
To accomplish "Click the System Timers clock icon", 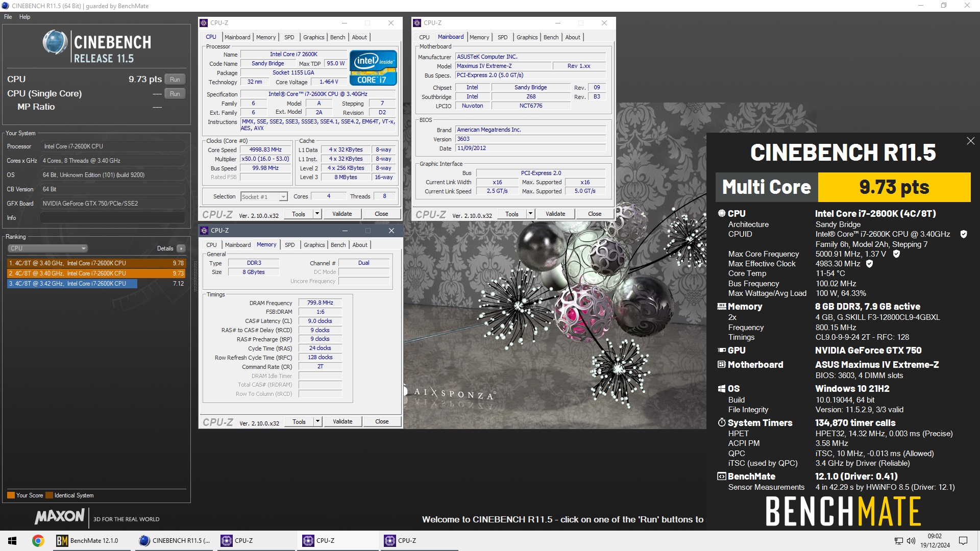I will click(721, 422).
